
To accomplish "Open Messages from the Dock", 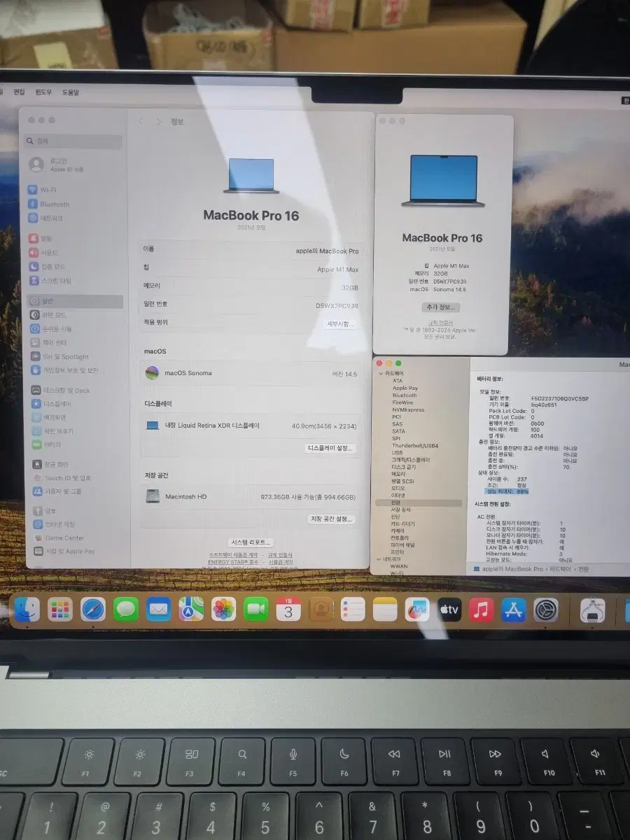I will (126, 609).
